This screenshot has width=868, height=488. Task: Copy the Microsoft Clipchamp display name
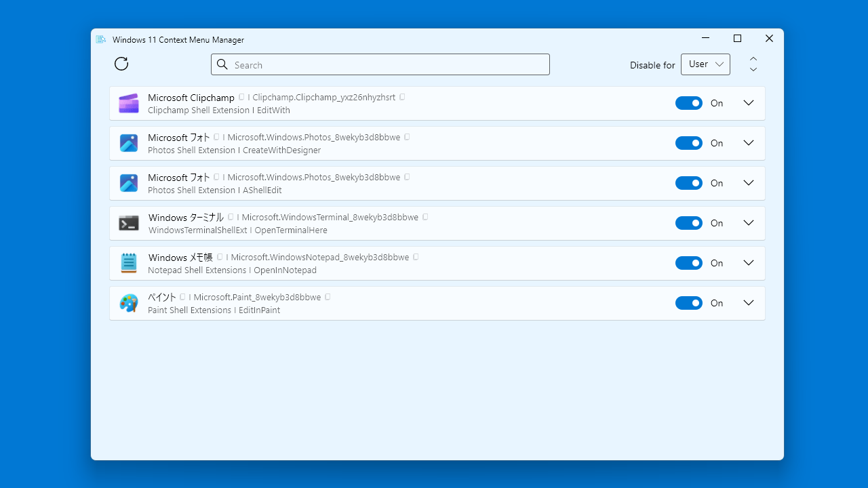click(x=241, y=97)
